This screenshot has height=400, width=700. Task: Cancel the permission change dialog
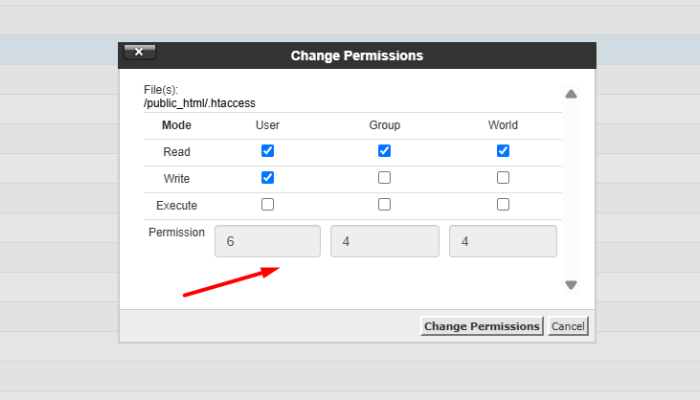click(x=568, y=326)
